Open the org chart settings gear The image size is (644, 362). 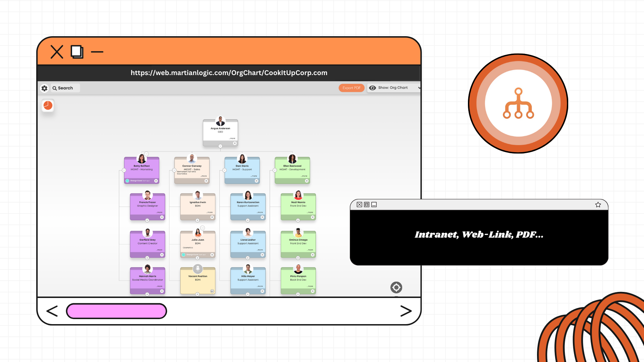tap(44, 88)
